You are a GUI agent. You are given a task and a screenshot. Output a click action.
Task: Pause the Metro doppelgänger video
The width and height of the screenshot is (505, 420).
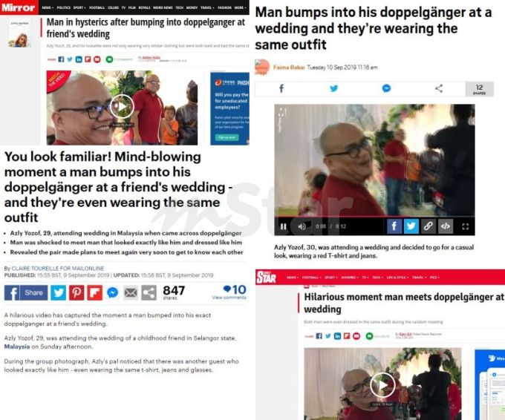pyautogui.click(x=283, y=226)
